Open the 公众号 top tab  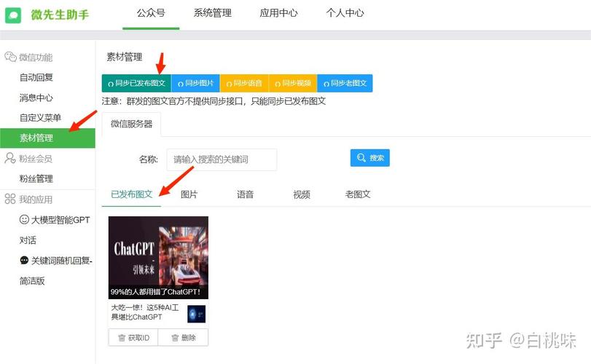click(x=151, y=13)
